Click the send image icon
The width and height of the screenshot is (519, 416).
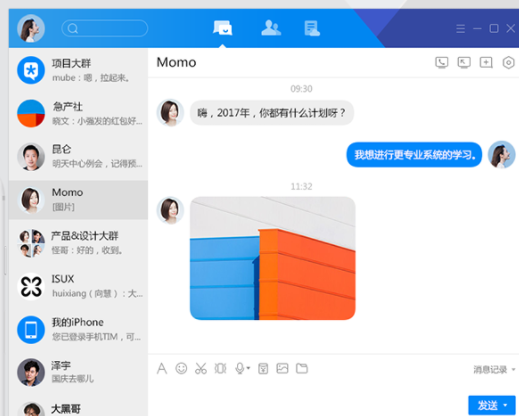click(x=282, y=368)
